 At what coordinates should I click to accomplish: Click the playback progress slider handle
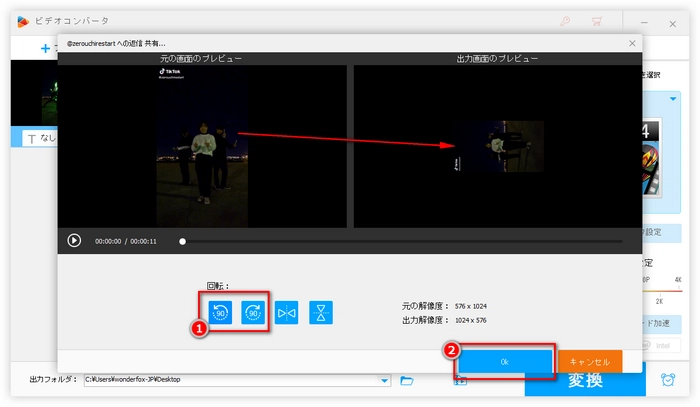click(x=182, y=241)
